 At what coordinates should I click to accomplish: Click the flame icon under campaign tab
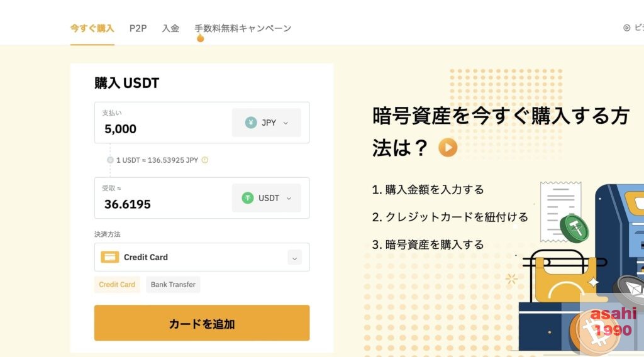(201, 38)
